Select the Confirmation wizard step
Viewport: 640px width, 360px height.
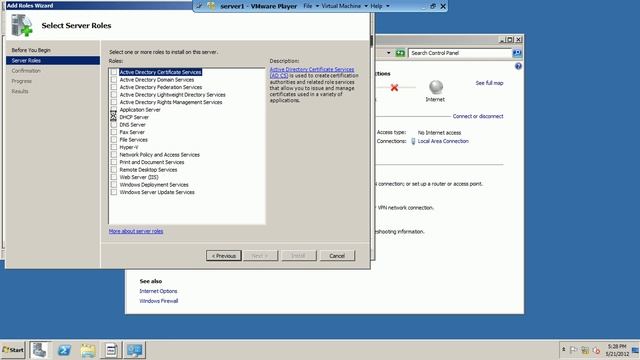pyautogui.click(x=26, y=71)
